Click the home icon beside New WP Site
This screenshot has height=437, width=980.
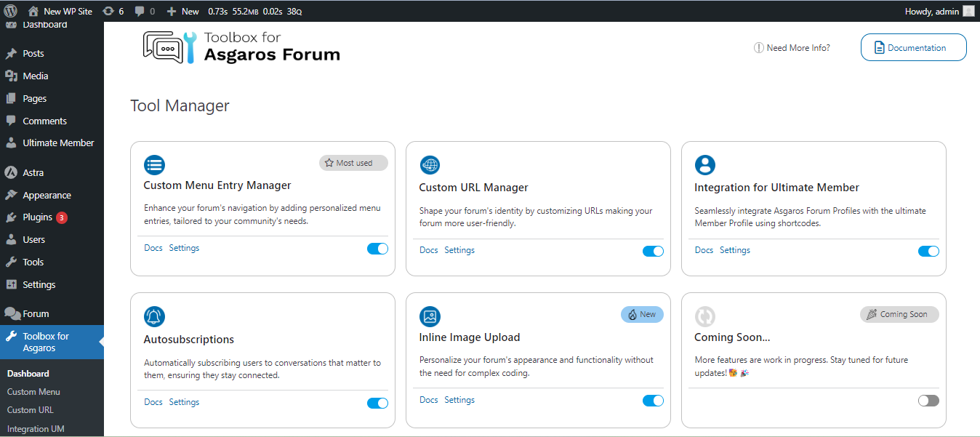[x=33, y=11]
